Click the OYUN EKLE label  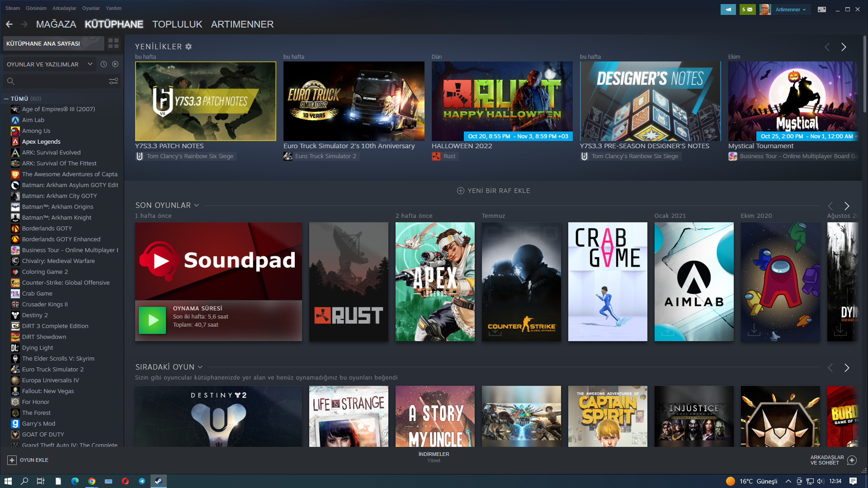pos(34,460)
